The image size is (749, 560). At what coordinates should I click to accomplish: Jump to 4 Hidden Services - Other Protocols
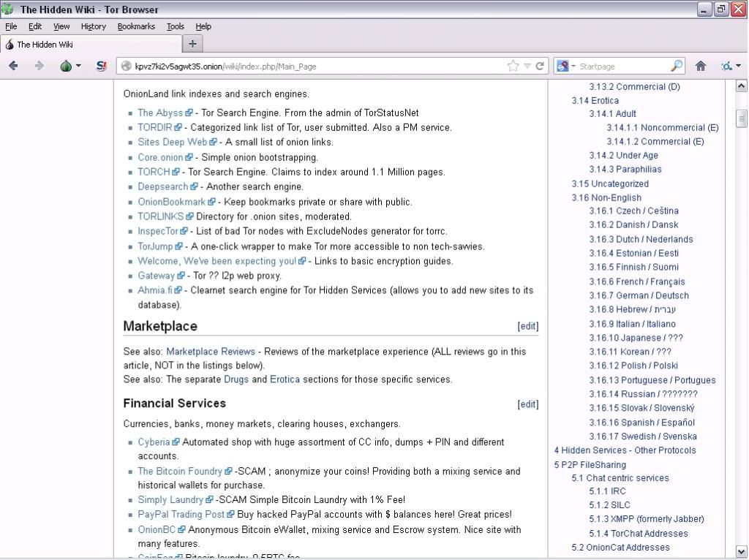click(x=625, y=450)
